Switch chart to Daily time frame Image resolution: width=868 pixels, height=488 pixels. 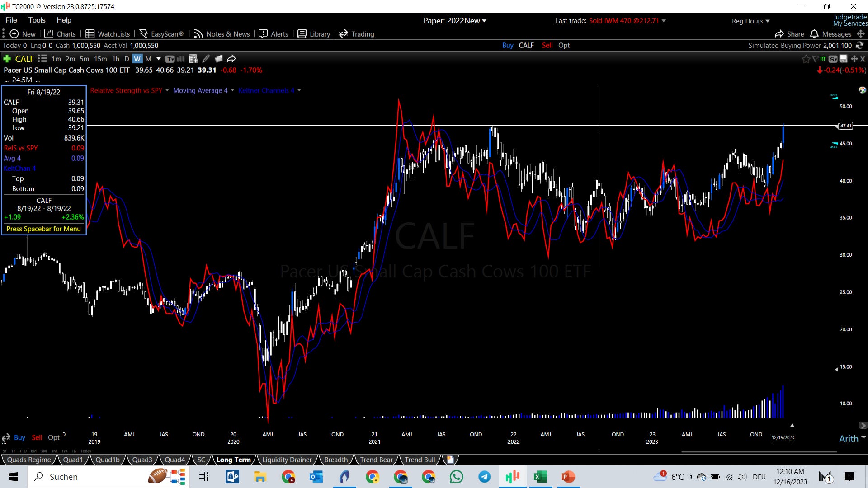(x=127, y=59)
